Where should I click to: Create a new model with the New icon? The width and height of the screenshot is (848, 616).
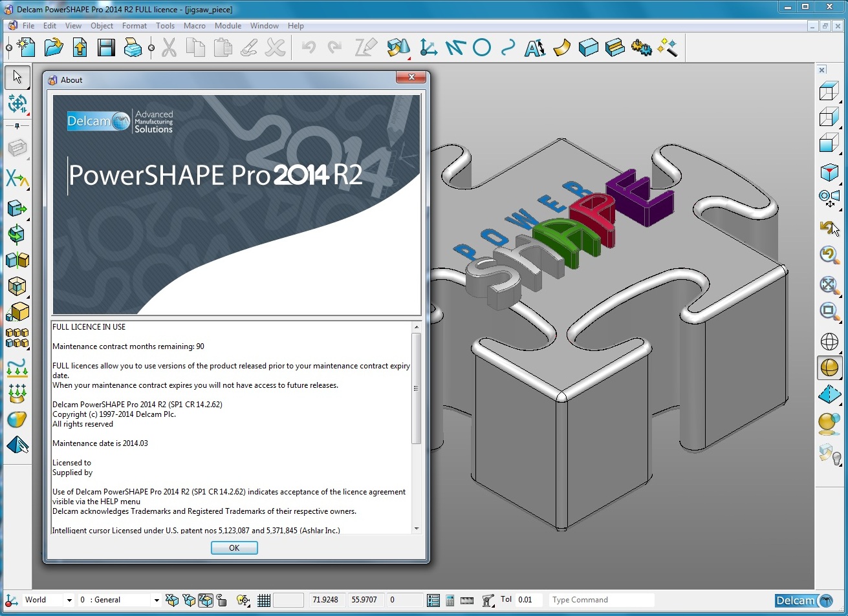26,48
